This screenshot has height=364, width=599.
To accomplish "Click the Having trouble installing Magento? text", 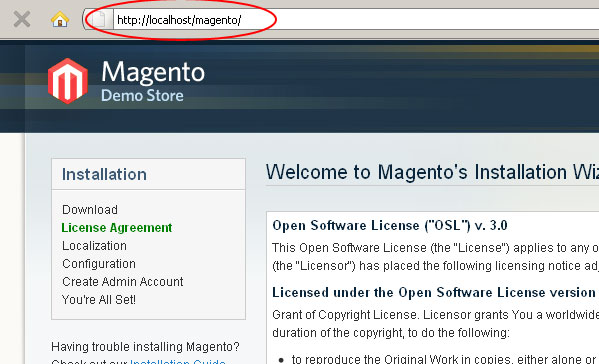I will (x=145, y=347).
